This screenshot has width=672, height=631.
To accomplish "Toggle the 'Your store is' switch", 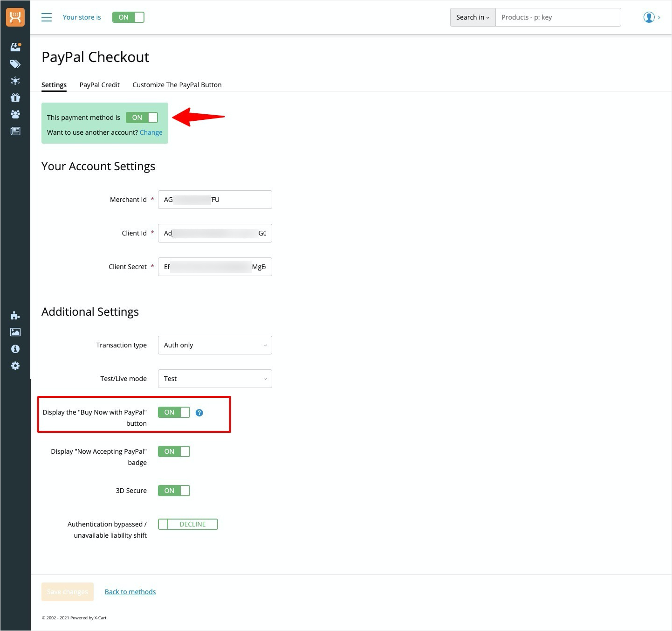I will click(x=128, y=17).
